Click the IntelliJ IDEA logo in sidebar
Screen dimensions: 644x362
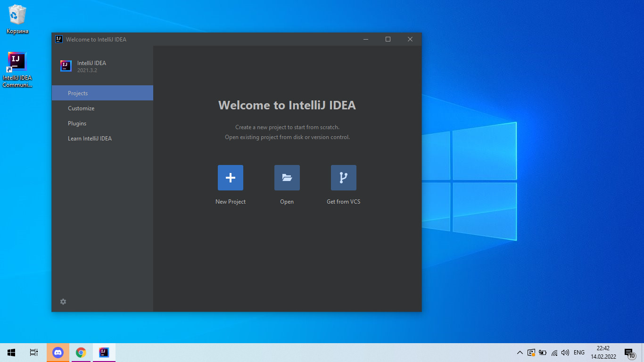66,66
